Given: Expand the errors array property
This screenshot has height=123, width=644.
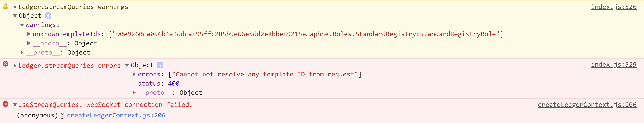Looking at the screenshot, I should pyautogui.click(x=134, y=74).
